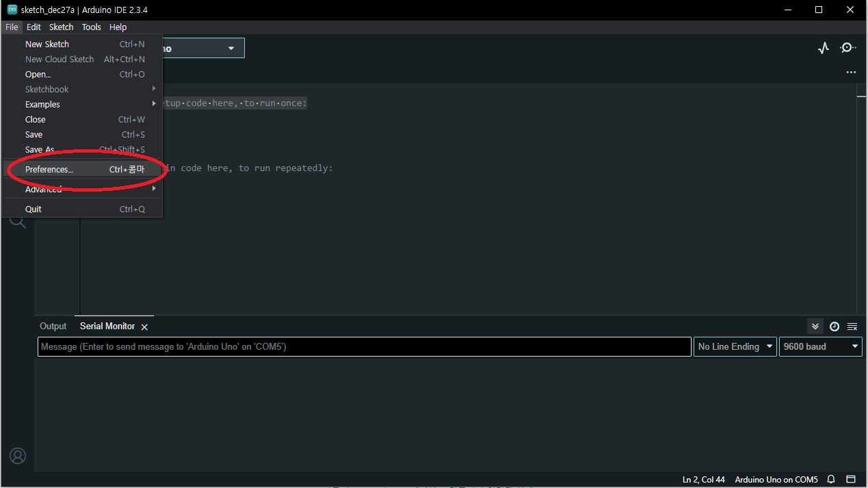This screenshot has width=868, height=488.
Task: Choose New Sketch from File menu
Action: (x=82, y=44)
